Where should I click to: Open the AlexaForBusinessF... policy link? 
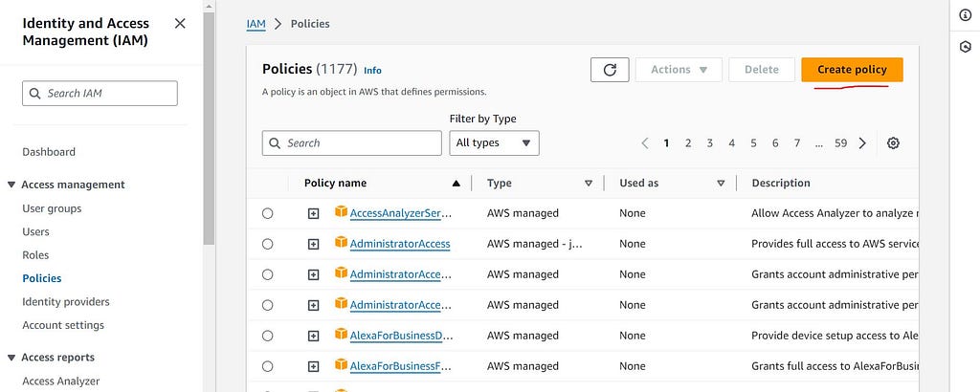click(401, 366)
